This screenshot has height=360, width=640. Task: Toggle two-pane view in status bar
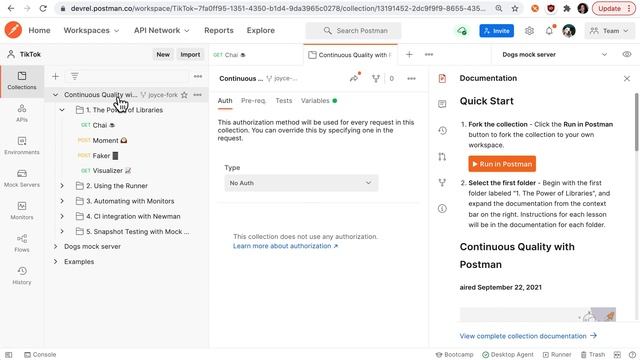617,355
